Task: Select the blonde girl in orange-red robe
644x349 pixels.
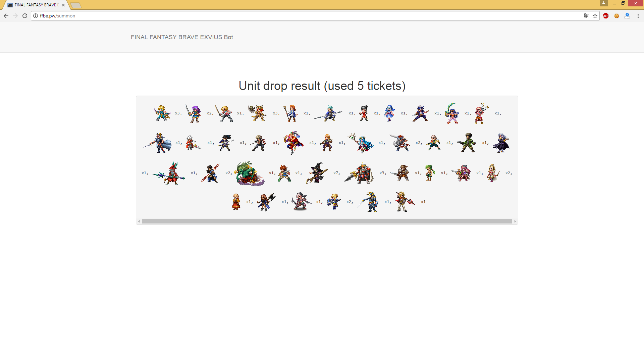Action: pos(236,202)
